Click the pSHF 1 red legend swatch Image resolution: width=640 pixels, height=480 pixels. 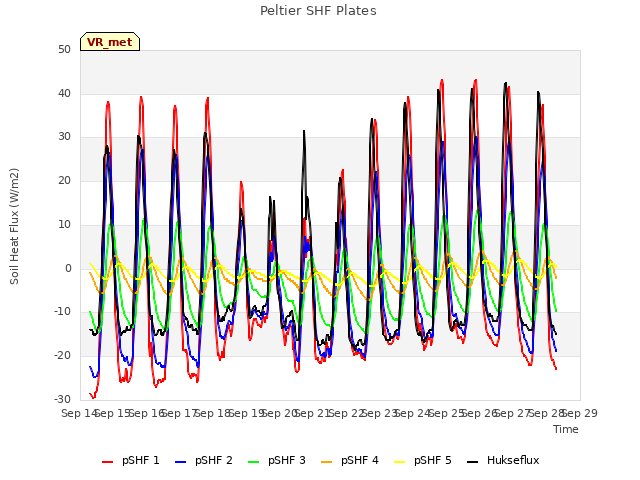tap(107, 462)
